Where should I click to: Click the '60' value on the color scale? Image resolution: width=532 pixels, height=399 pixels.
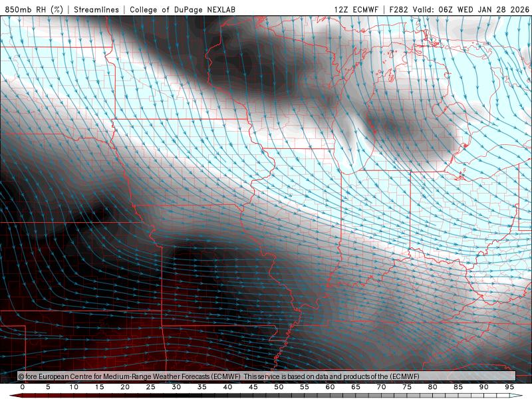[x=330, y=387]
